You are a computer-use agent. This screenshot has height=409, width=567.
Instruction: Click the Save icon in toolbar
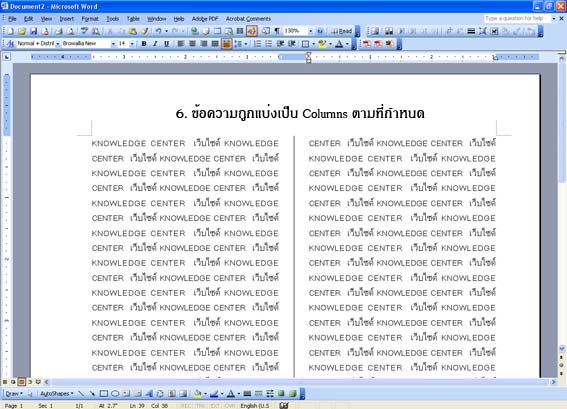point(34,31)
